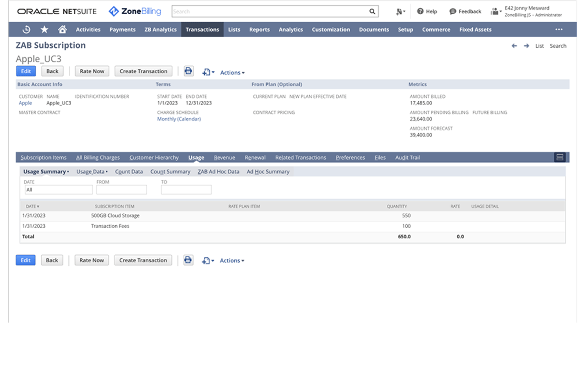Image resolution: width=588 pixels, height=371 pixels.
Task: Click the top Back button
Action: tap(52, 71)
